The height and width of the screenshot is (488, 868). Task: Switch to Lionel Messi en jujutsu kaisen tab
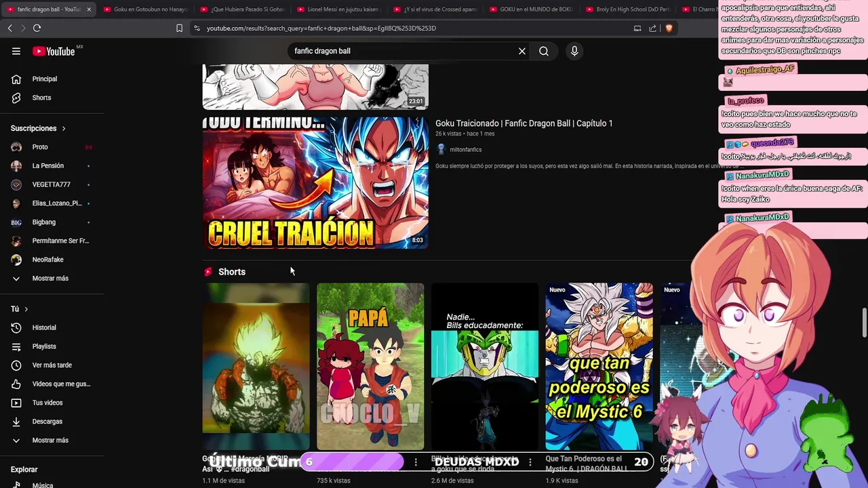tap(338, 9)
